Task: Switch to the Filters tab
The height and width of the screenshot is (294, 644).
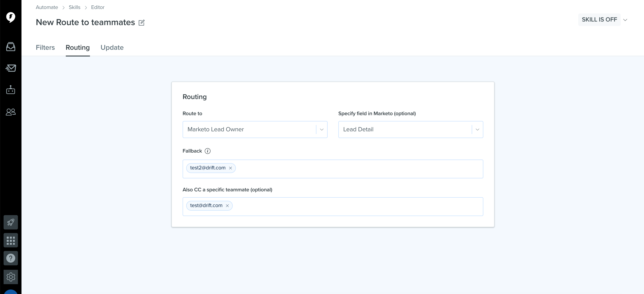Action: coord(45,48)
